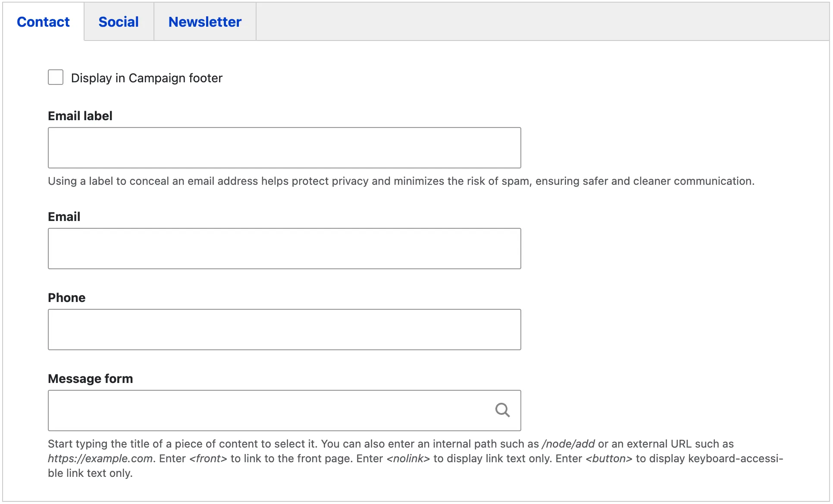Click the "Display in Campaign footer" label text

147,78
